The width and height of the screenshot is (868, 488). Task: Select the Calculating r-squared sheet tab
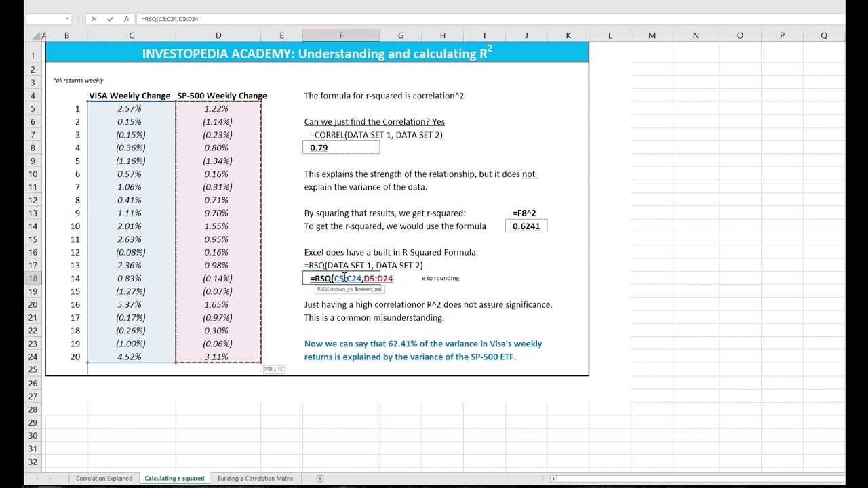[x=174, y=479]
